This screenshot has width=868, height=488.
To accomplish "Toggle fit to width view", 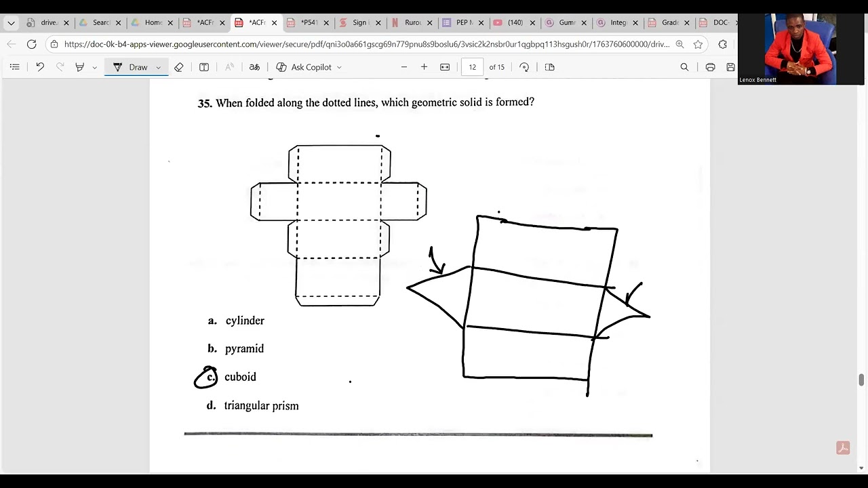I will pos(445,67).
